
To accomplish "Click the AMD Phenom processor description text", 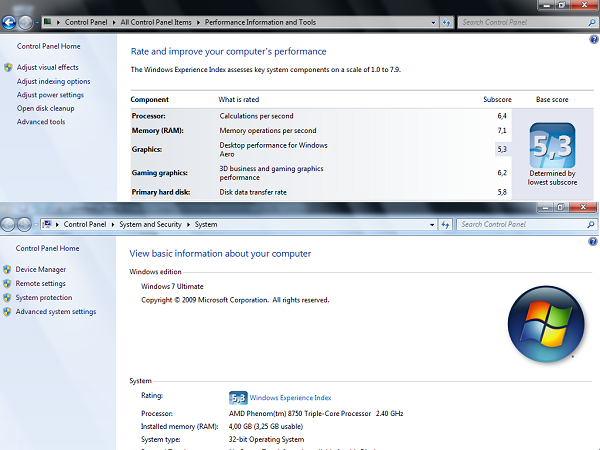I will coord(316,414).
